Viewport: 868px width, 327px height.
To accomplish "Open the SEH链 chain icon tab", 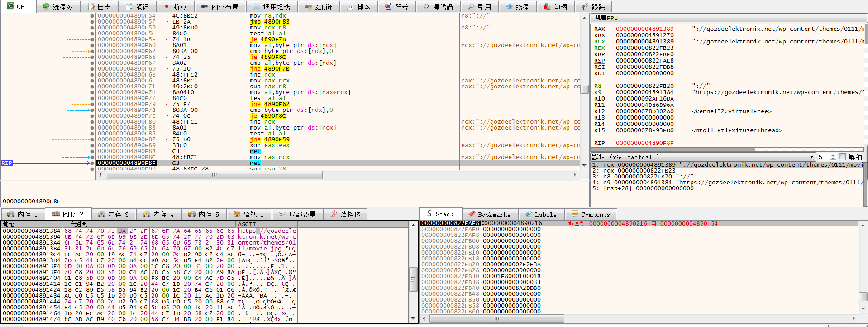I will coord(308,7).
